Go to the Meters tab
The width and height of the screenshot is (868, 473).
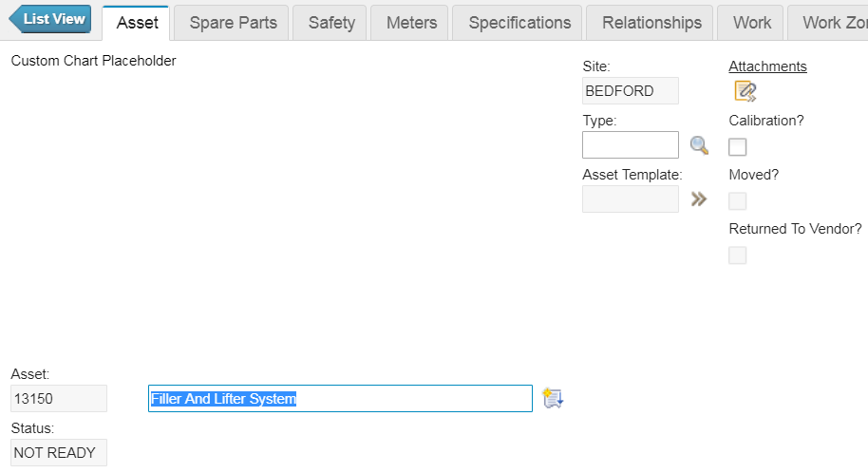pos(411,23)
